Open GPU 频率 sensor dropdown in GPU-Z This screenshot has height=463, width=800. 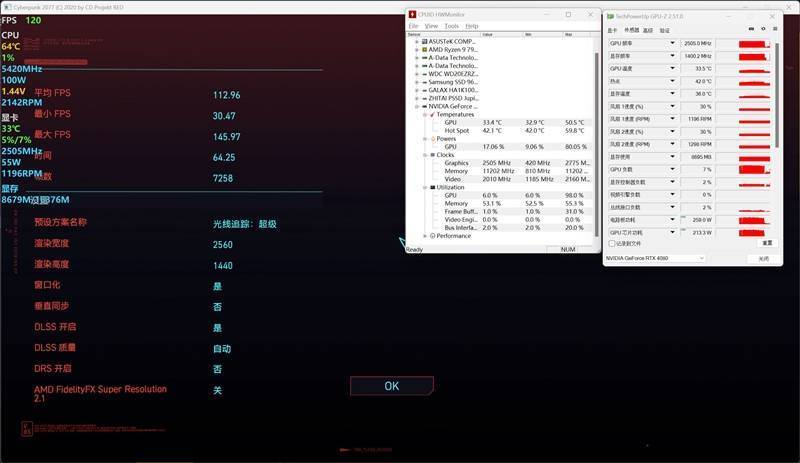click(672, 43)
